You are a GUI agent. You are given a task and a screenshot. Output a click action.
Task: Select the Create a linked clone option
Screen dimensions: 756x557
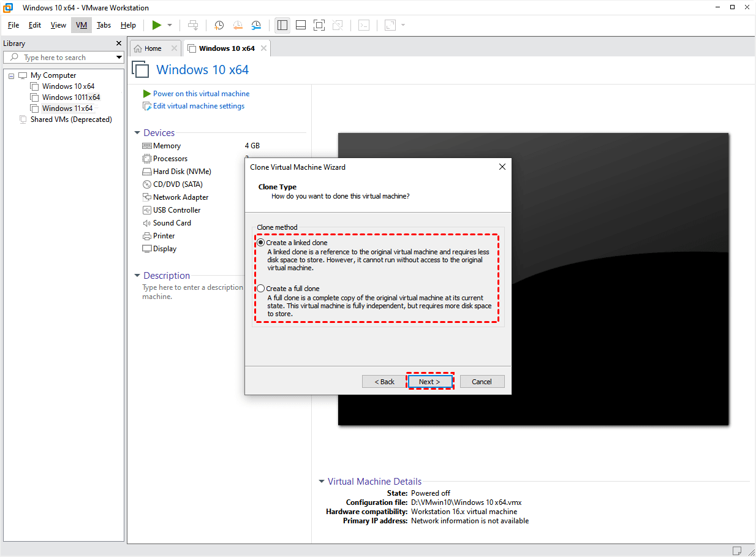[x=262, y=243]
